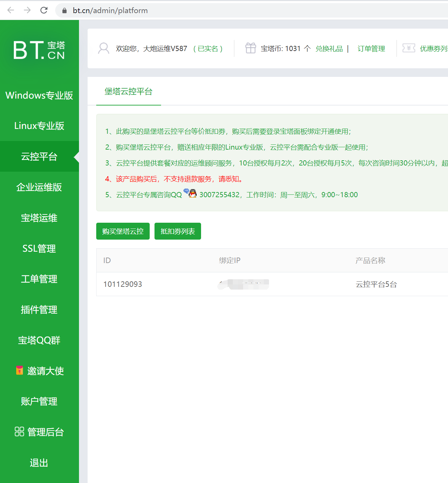Click the 抵扣券列表 button
The width and height of the screenshot is (448, 483).
pos(178,231)
